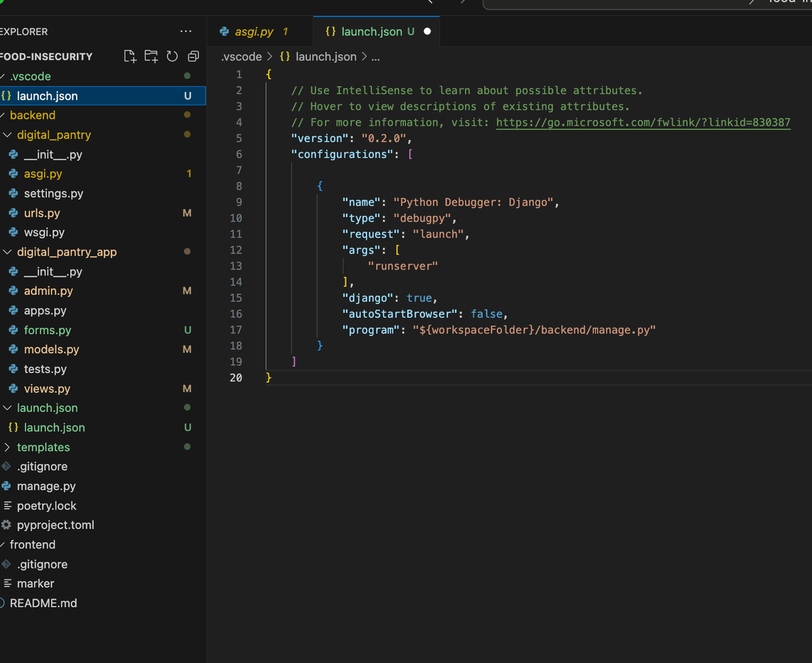Screen dimensions: 812x663
Task: Open settings.py in digital_pantry
Action: [x=53, y=194]
